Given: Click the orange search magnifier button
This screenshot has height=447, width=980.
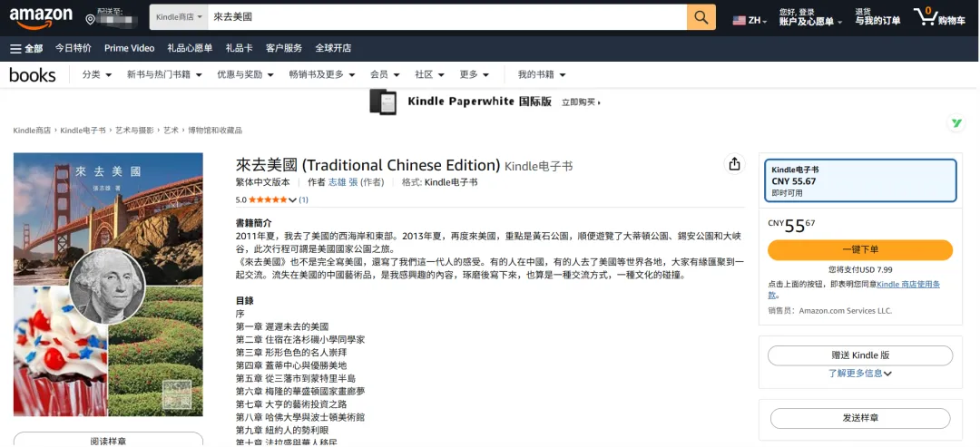Looking at the screenshot, I should click(x=701, y=17).
